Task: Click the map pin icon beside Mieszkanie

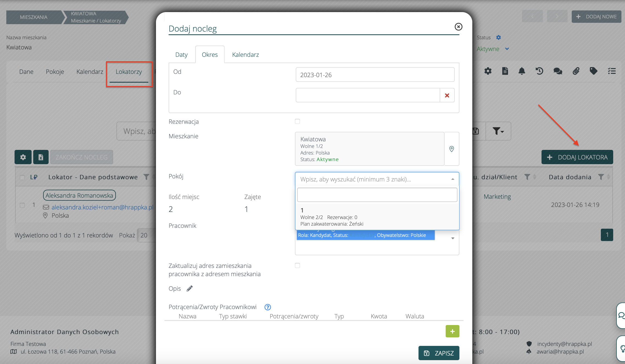Action: click(451, 149)
